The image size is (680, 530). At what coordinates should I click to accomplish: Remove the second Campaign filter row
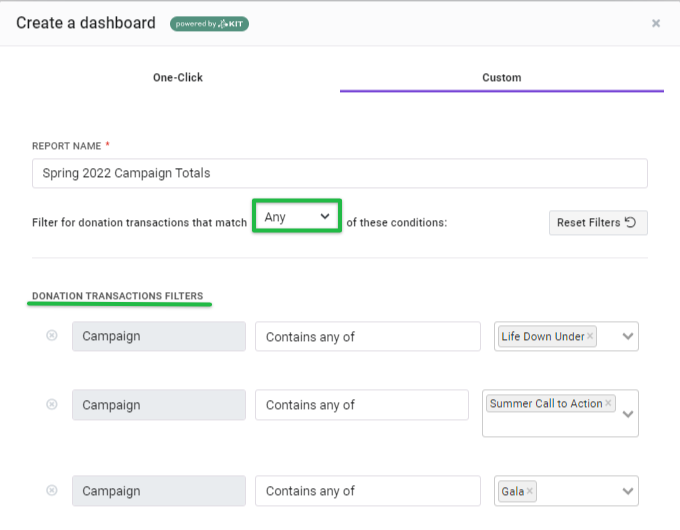pos(52,404)
